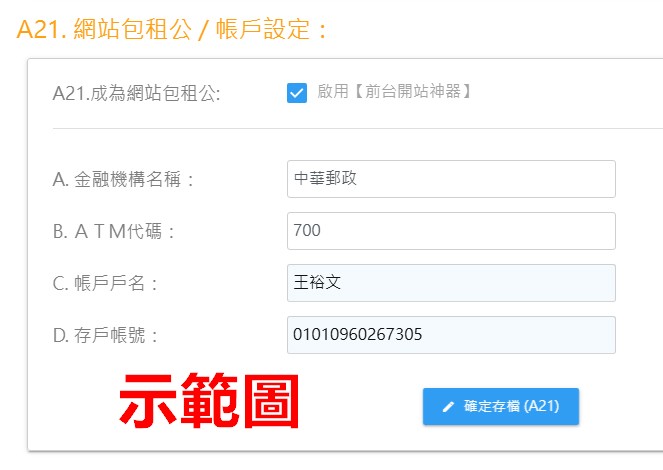This screenshot has height=470, width=663.
Task: Uncheck the 啟用【前台開站神器】 checkbox
Action: click(297, 93)
